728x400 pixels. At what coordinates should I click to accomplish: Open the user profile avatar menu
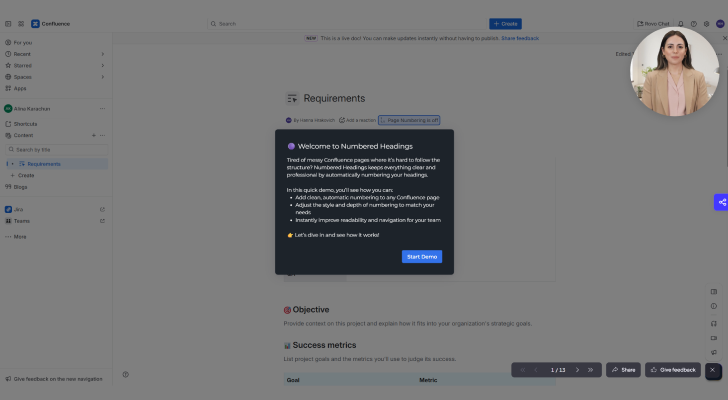(720, 24)
